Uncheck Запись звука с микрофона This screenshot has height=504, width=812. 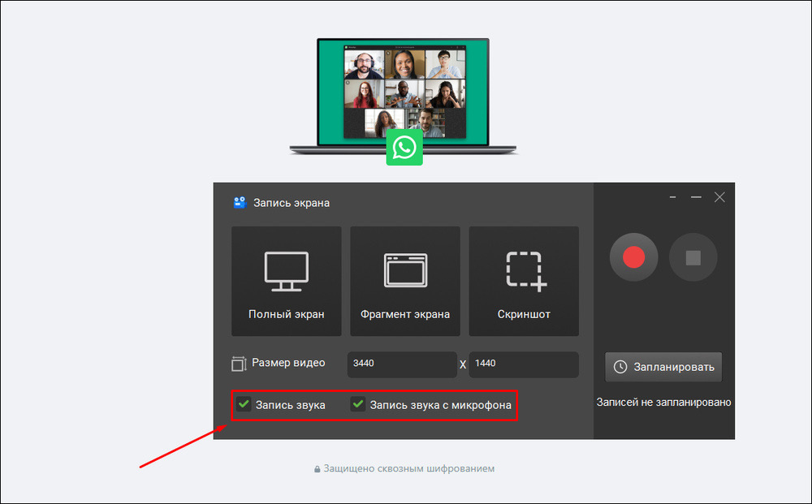pos(358,403)
